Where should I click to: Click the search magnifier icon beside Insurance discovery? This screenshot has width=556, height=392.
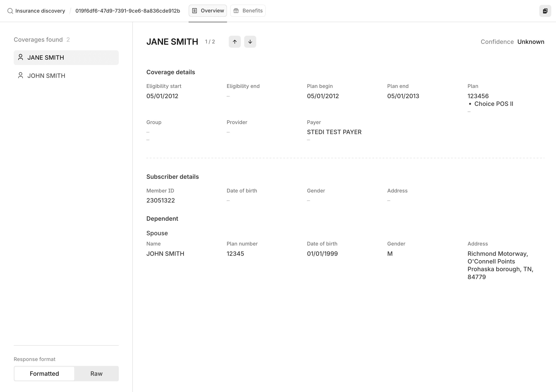point(10,11)
